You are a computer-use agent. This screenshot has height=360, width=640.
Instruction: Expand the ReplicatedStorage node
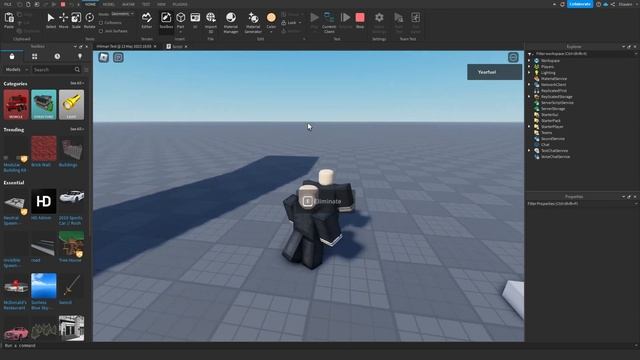[x=529, y=97]
